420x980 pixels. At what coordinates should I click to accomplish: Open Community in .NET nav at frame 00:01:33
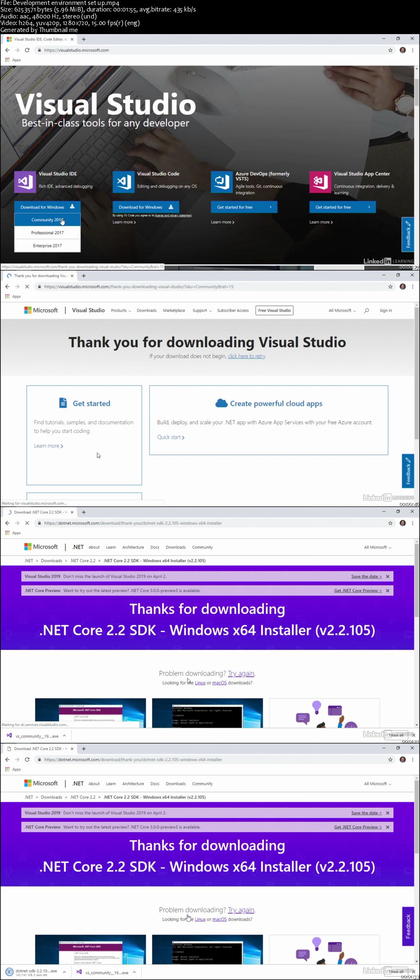tap(202, 784)
